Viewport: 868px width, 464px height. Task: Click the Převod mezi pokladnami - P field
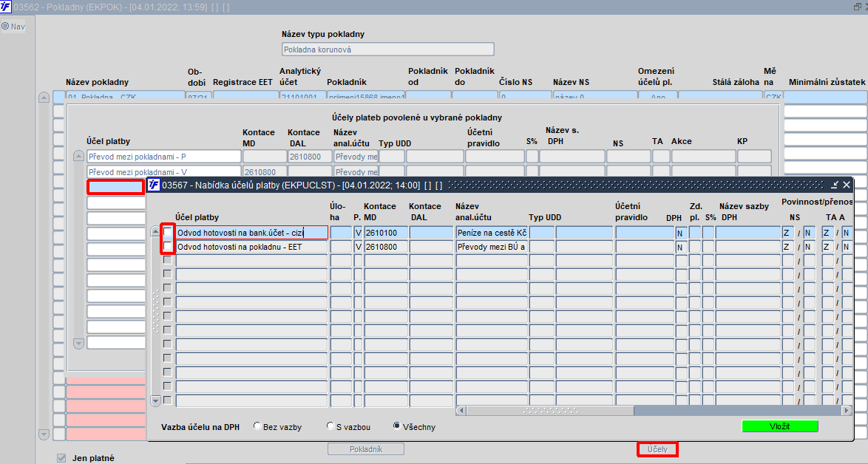(164, 157)
